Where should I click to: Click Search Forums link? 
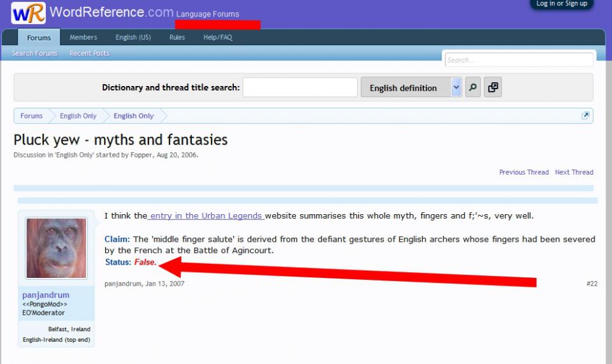[x=35, y=54]
